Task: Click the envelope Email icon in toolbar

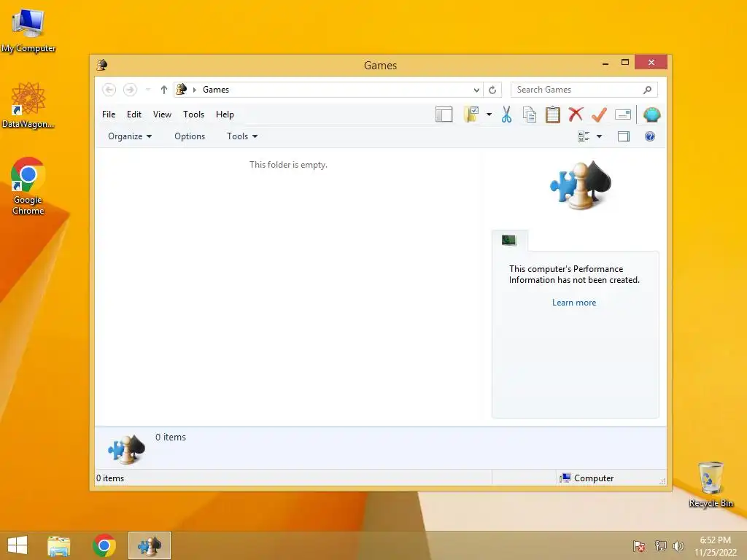Action: tap(623, 114)
